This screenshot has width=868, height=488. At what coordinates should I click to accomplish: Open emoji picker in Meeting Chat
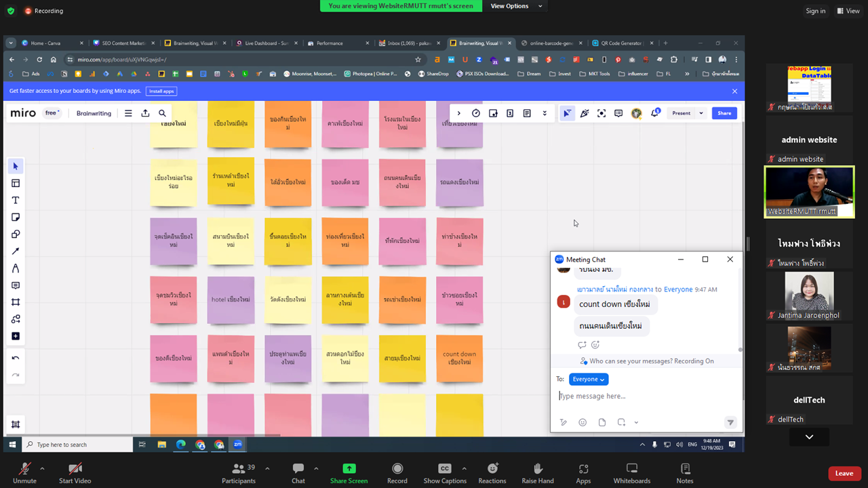583,422
